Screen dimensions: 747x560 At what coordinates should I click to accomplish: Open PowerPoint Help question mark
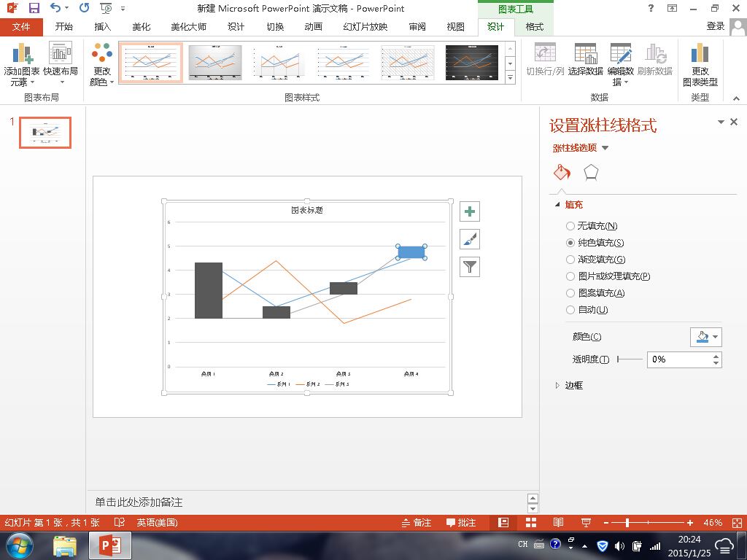651,8
